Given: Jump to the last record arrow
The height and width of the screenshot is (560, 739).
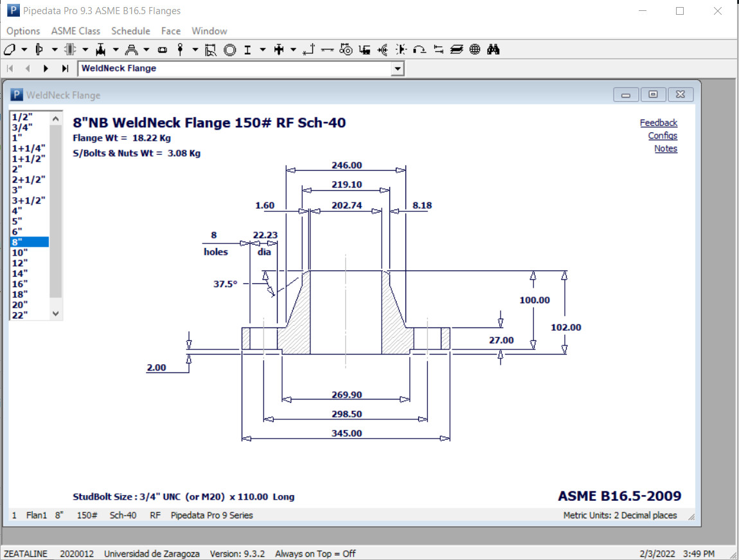Looking at the screenshot, I should 65,68.
